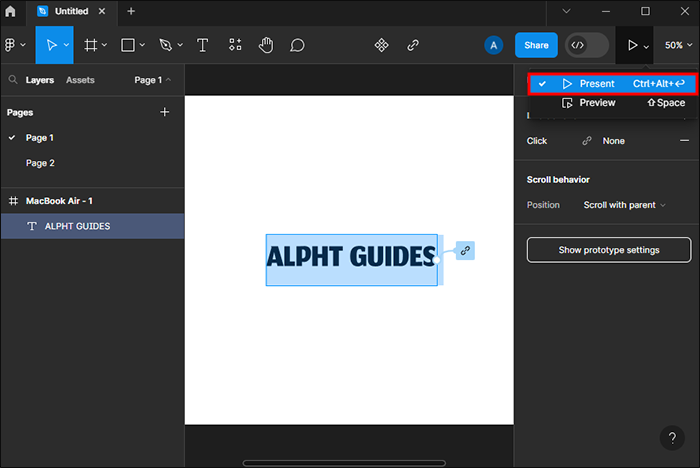Open the Figma home icon
Viewport: 700px width, 468px height.
pos(11,11)
